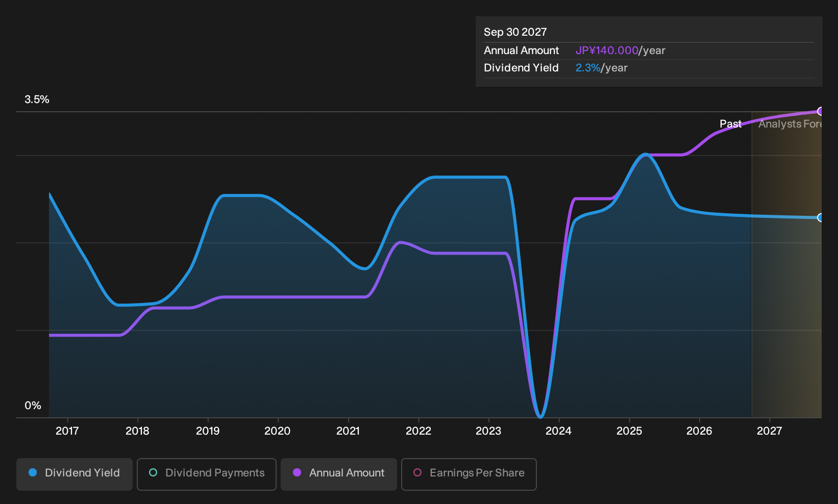Toggle the Dividend Payments series
838x504 pixels.
click(x=207, y=474)
